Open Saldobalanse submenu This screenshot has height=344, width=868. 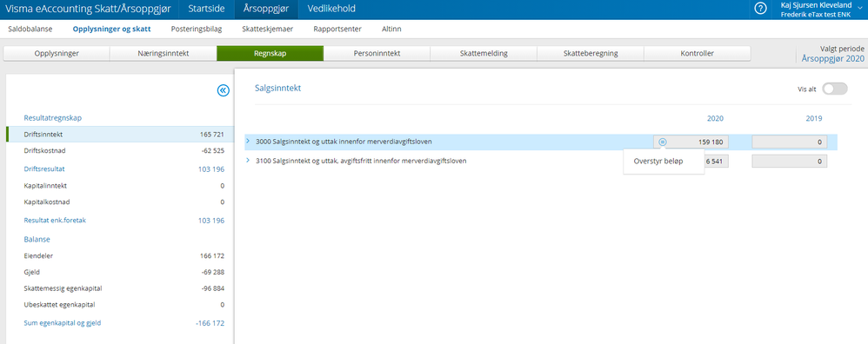coord(30,29)
